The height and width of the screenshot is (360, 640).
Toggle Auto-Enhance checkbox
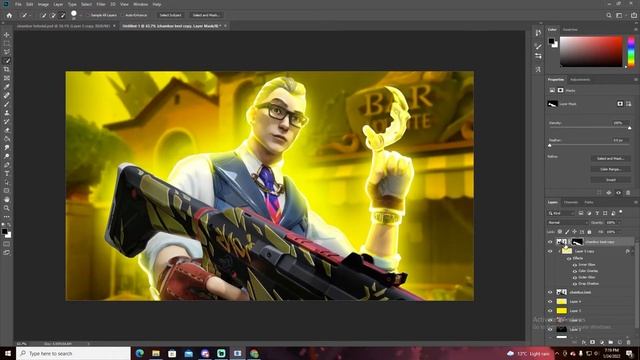pyautogui.click(x=122, y=15)
